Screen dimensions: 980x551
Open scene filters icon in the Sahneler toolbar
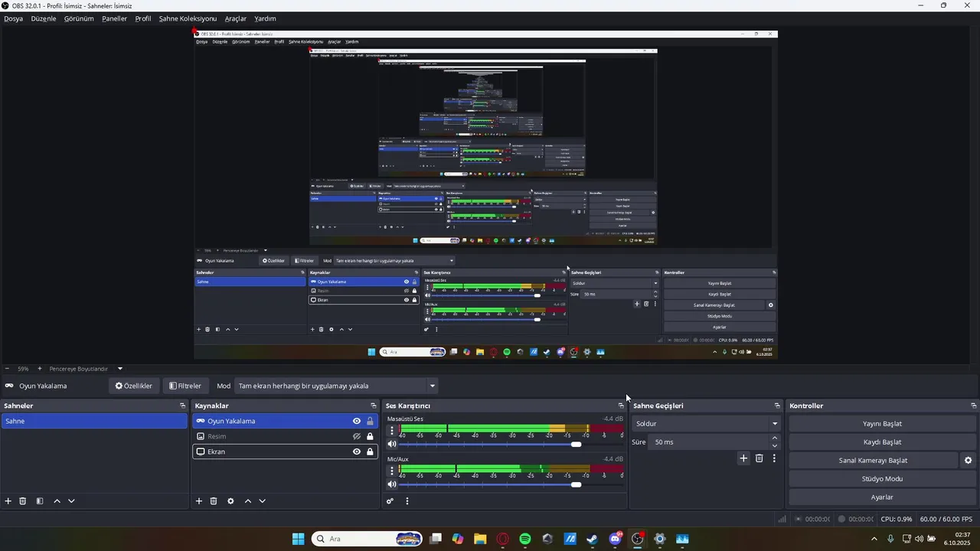pos(40,501)
